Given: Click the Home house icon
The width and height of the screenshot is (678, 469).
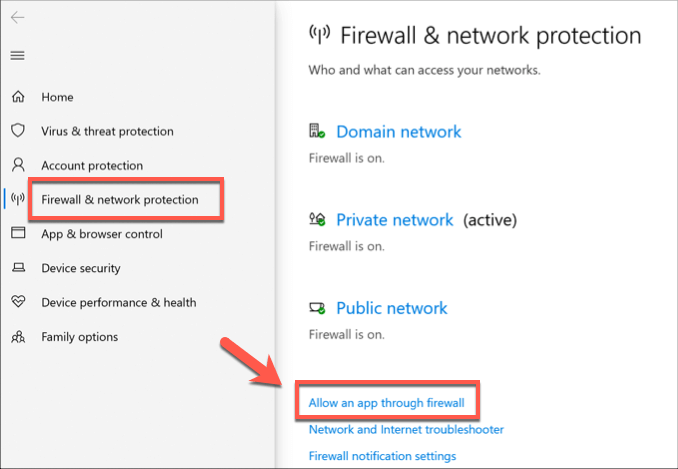Looking at the screenshot, I should coord(18,97).
